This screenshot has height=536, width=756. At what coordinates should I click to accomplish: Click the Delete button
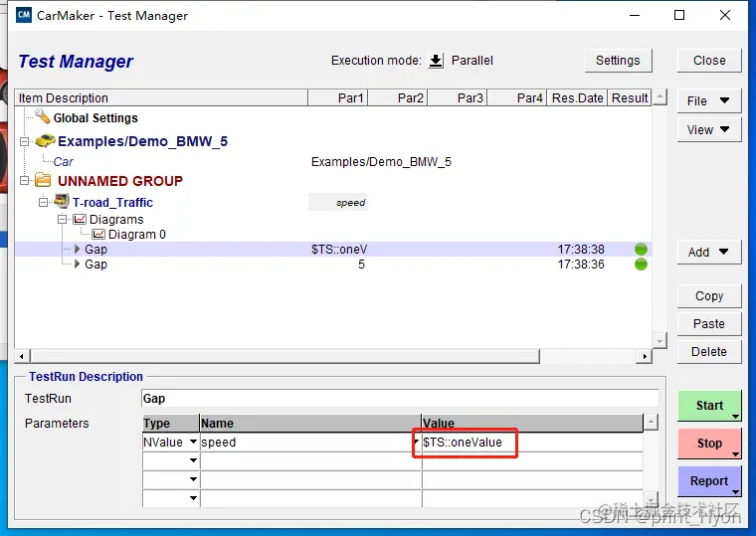tap(708, 352)
